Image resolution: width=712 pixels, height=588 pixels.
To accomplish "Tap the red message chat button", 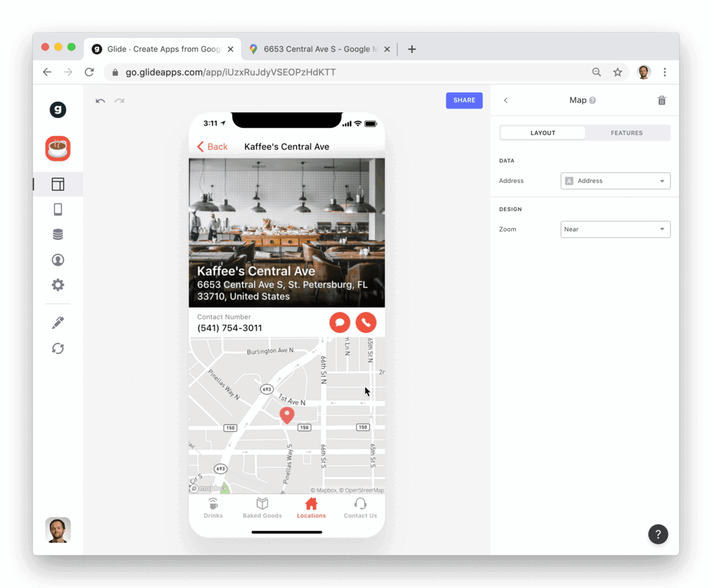I will point(340,322).
